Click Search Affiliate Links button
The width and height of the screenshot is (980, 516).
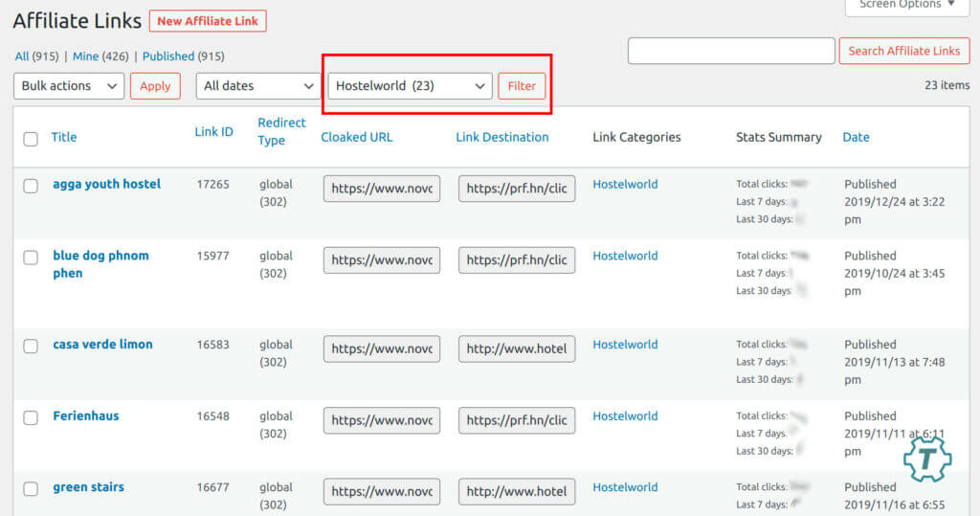(x=903, y=51)
